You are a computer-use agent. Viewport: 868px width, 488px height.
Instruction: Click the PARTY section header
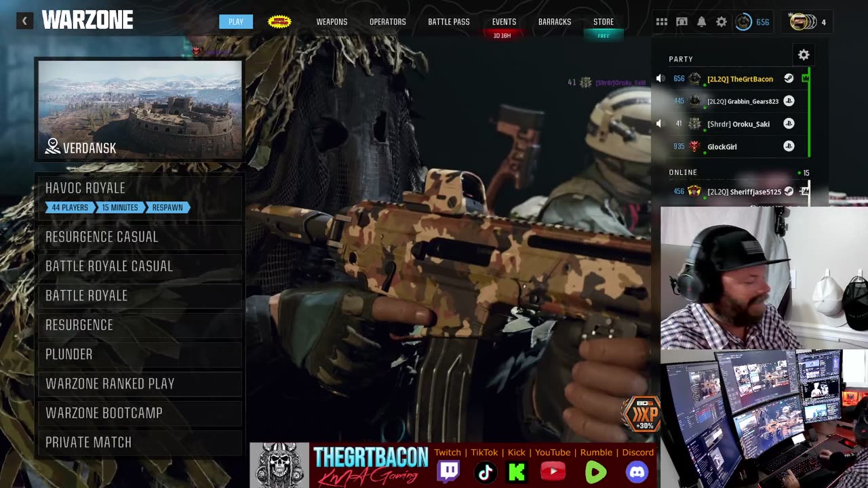[x=681, y=59]
